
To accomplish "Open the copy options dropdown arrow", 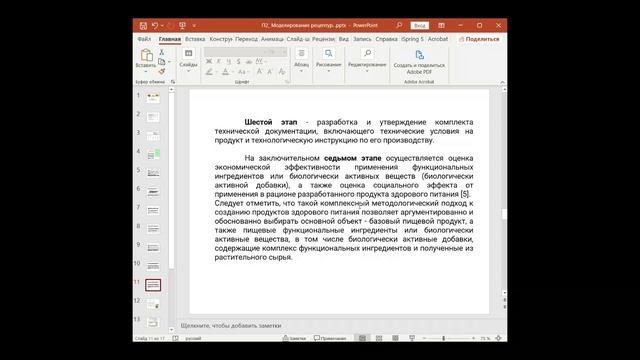I will coord(169,62).
